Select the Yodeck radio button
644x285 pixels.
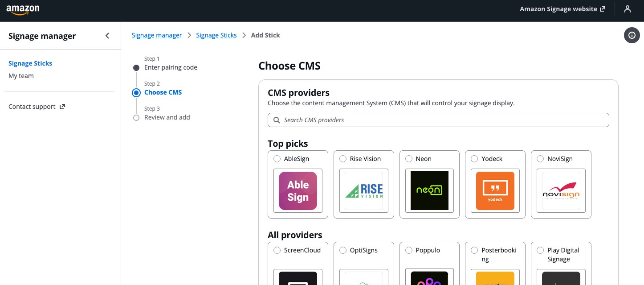(474, 159)
